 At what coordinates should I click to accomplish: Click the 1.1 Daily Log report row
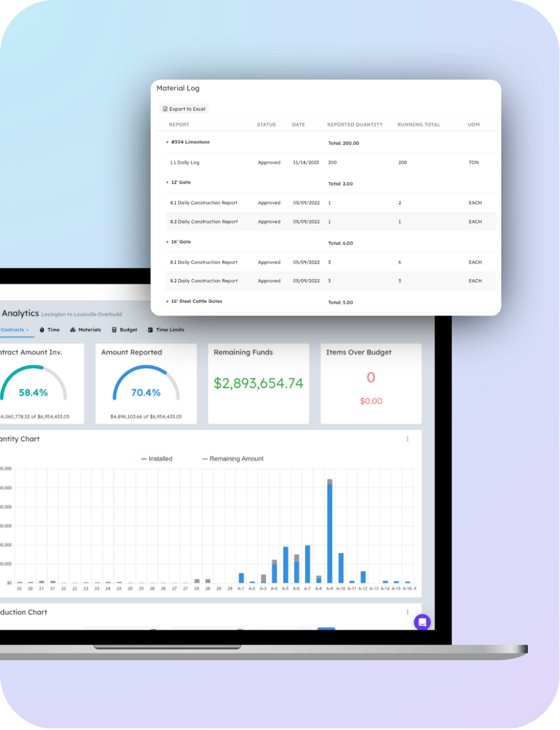(x=185, y=163)
